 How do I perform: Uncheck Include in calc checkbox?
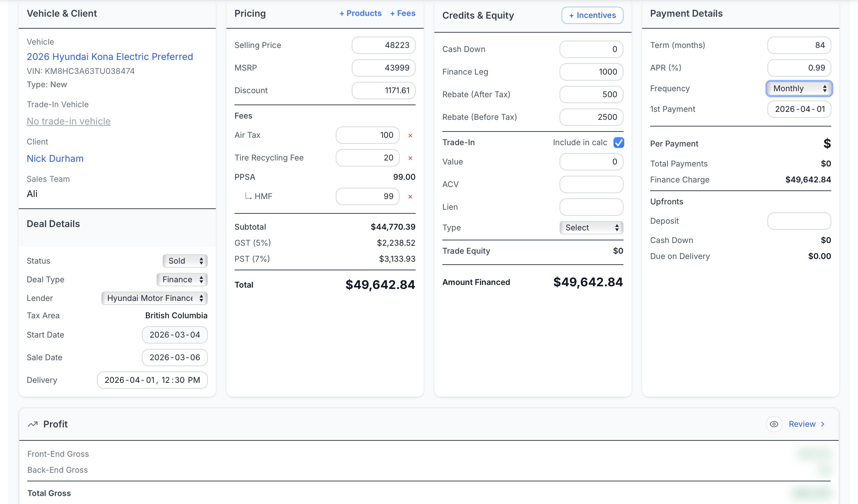pyautogui.click(x=619, y=142)
